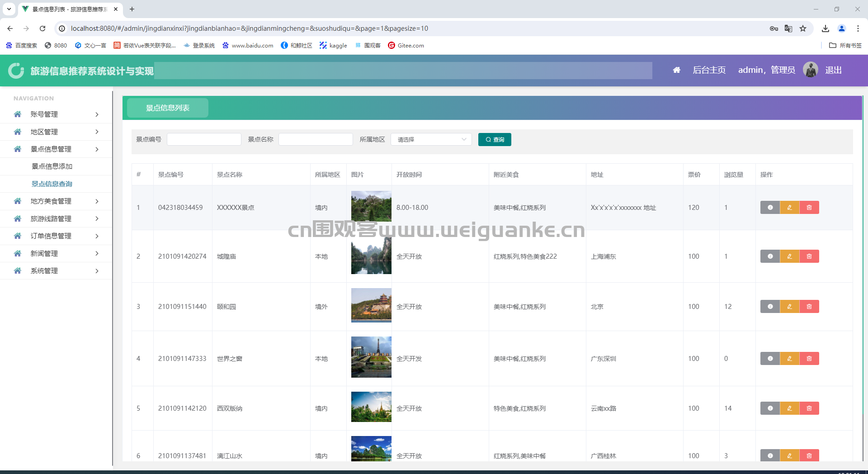Select 景点信息添加 submenu item
The image size is (868, 474).
52,166
